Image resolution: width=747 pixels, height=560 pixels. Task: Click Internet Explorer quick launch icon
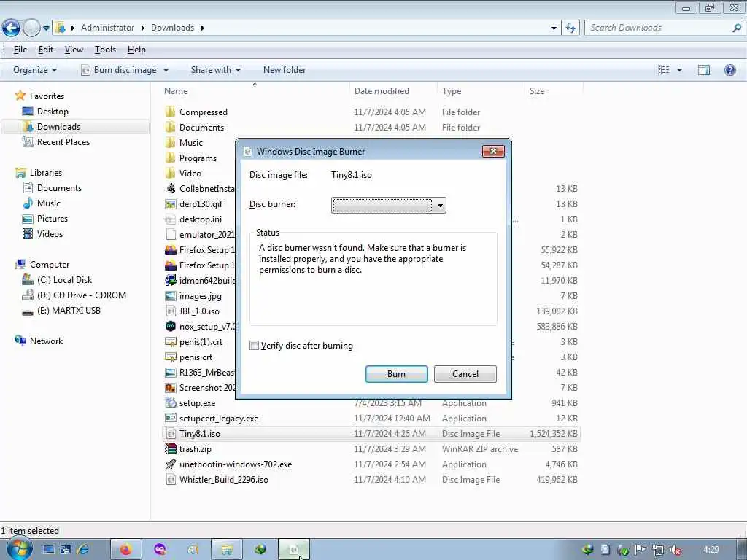click(x=83, y=550)
